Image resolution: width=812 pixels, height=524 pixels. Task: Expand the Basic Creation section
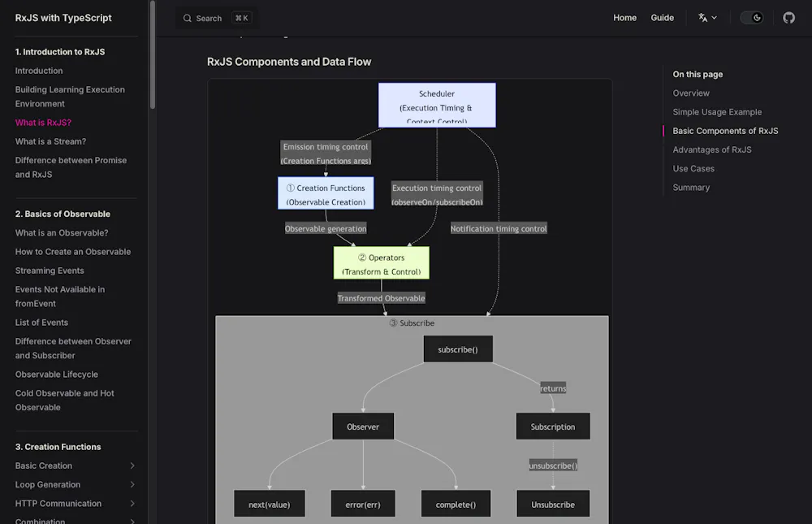132,466
